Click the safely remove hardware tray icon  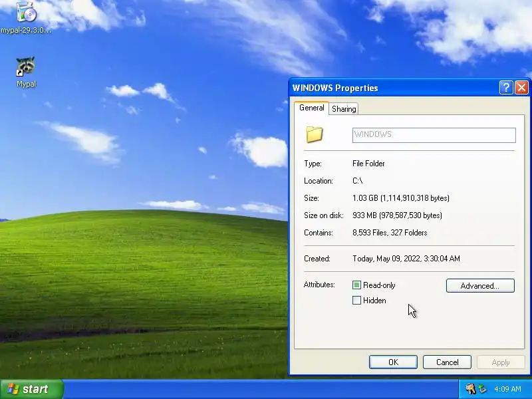click(x=482, y=389)
